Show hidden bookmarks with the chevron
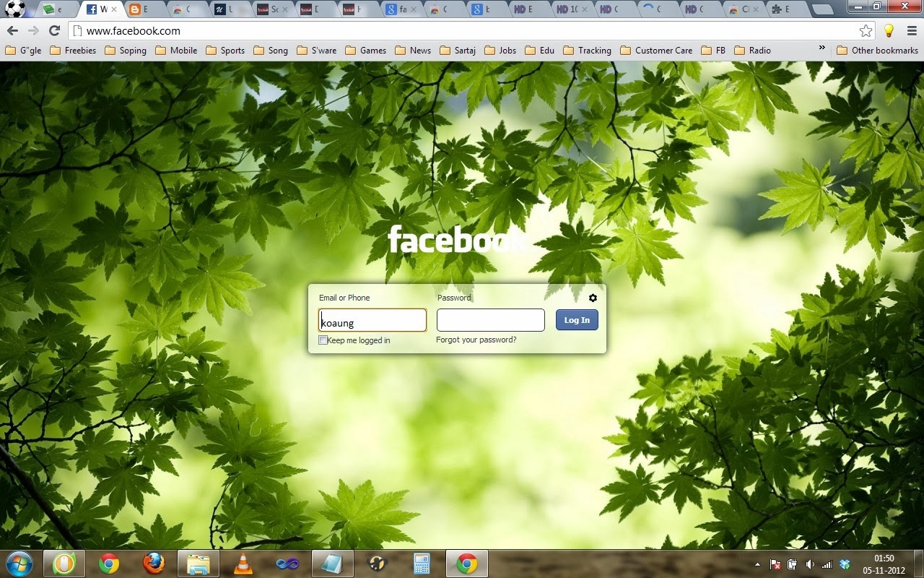Image resolution: width=924 pixels, height=578 pixels. click(x=821, y=48)
